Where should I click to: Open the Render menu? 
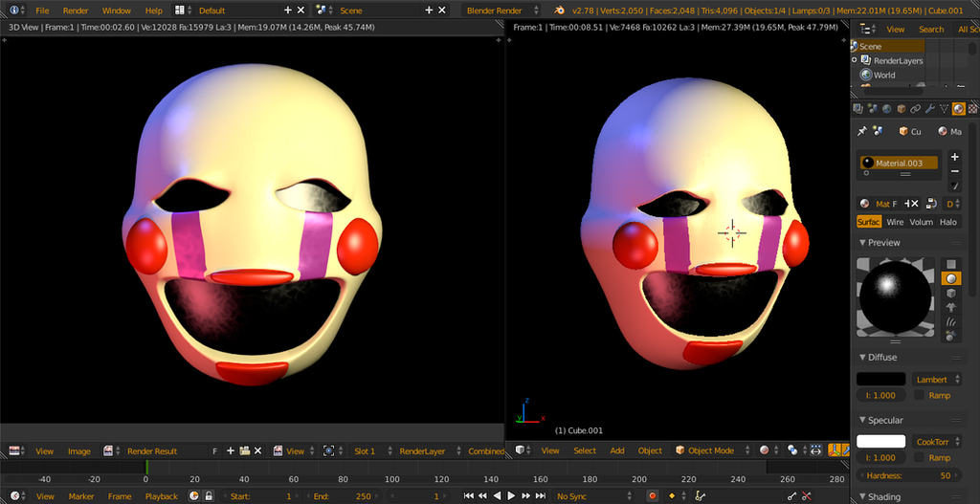(x=76, y=11)
